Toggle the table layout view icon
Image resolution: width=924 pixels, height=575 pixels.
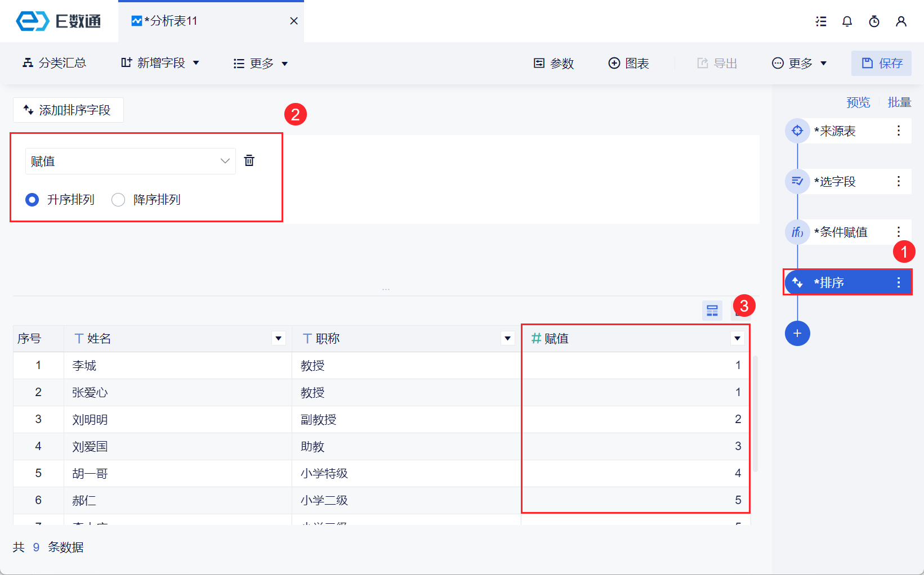coord(712,310)
